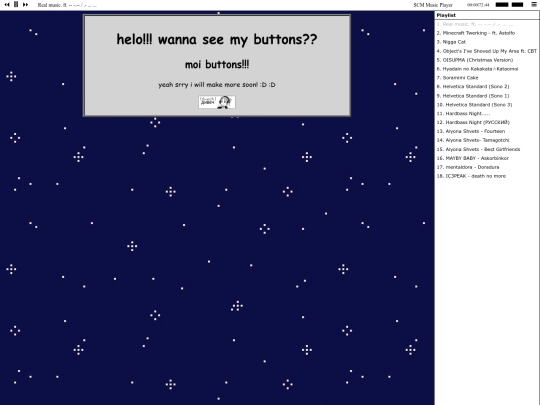The width and height of the screenshot is (540, 405).
Task: Click the playback time display
Action: (478, 5)
